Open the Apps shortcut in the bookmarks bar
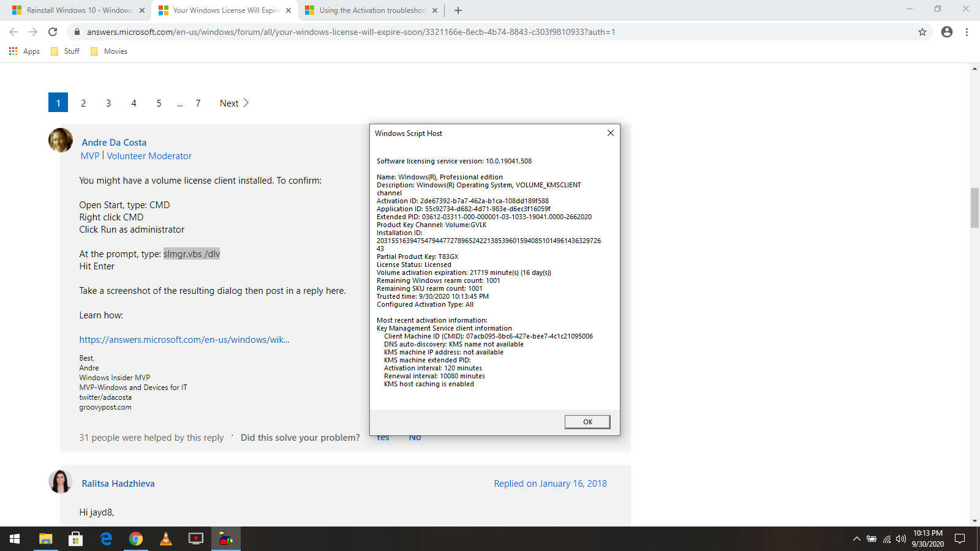The image size is (980, 551). 24,51
